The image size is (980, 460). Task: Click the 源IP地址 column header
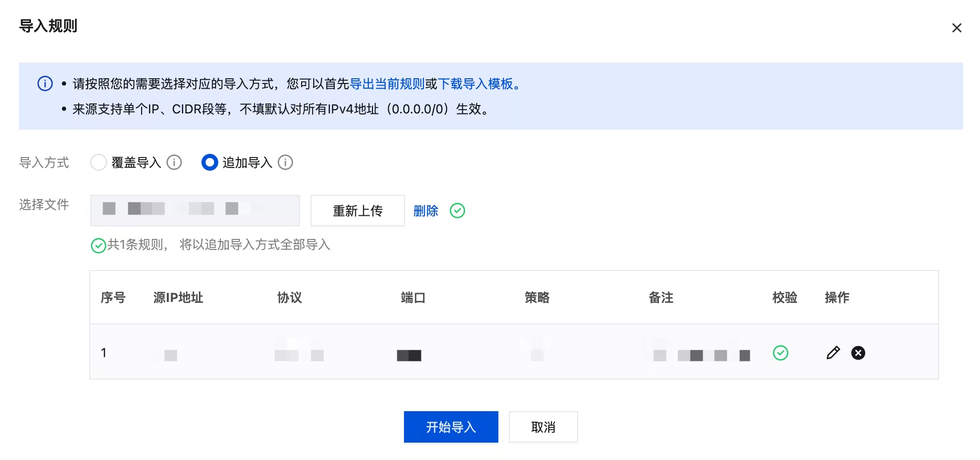tap(178, 298)
